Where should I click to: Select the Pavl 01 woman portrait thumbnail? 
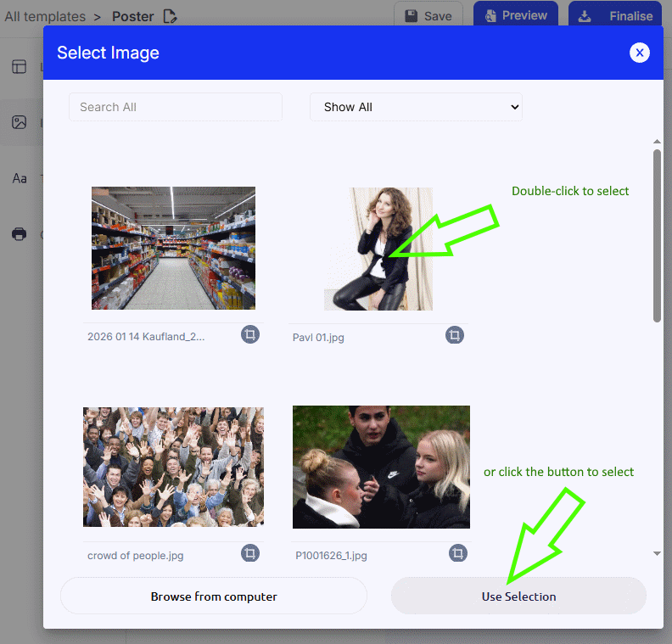coord(378,249)
